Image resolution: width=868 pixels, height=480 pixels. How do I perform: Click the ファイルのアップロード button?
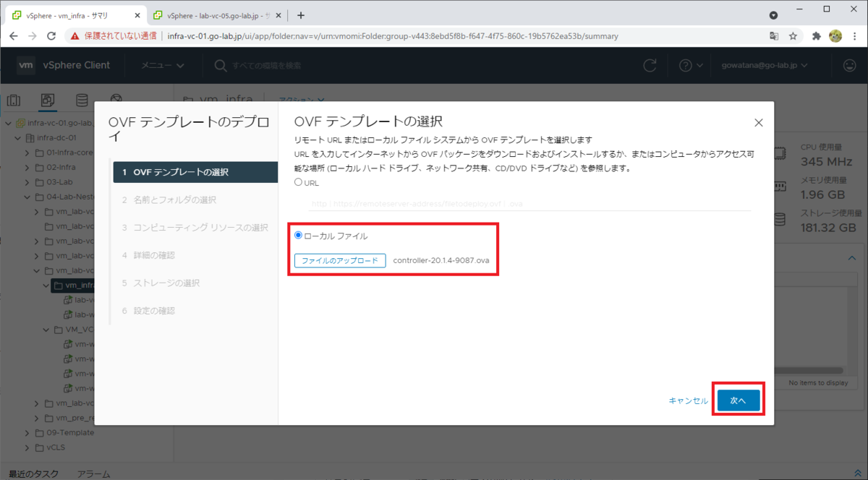point(339,261)
